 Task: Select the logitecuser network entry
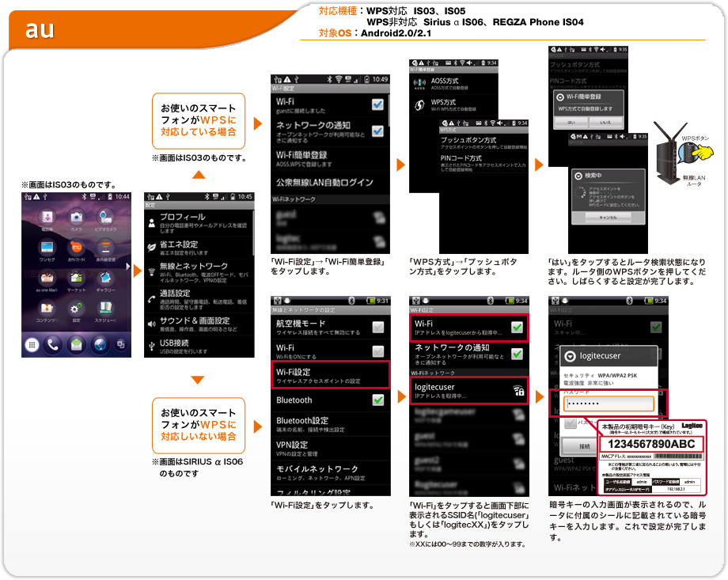469,391
